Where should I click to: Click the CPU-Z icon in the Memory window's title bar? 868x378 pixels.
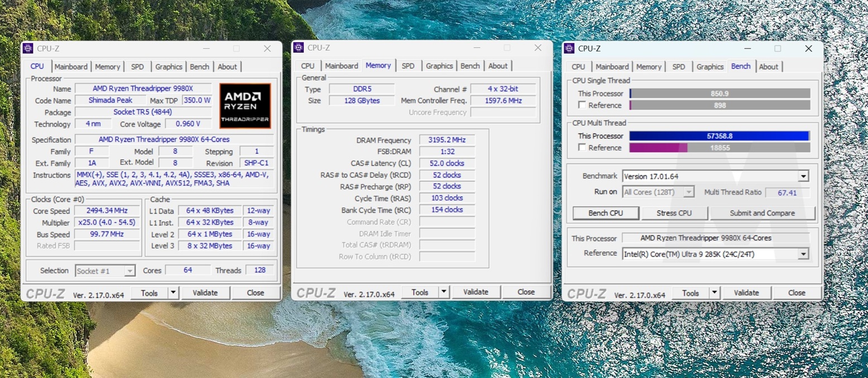click(x=299, y=47)
